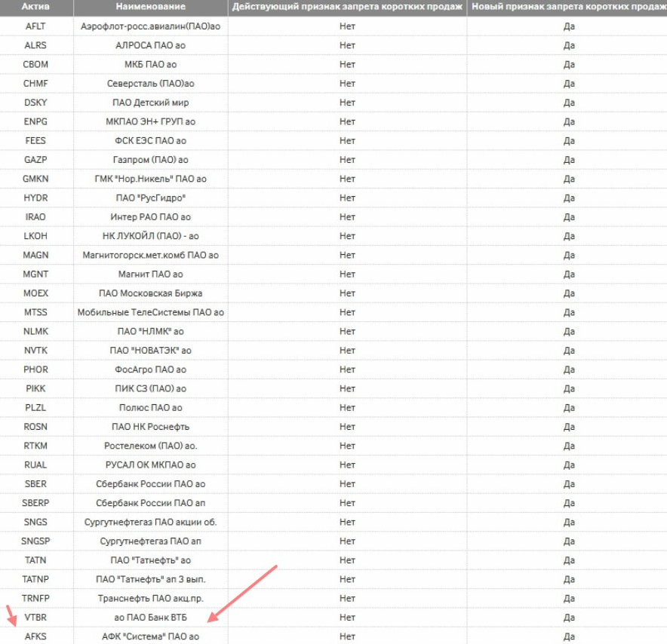The image size is (667, 644).
Task: Select the RTKM ticker cell
Action: click(x=35, y=446)
